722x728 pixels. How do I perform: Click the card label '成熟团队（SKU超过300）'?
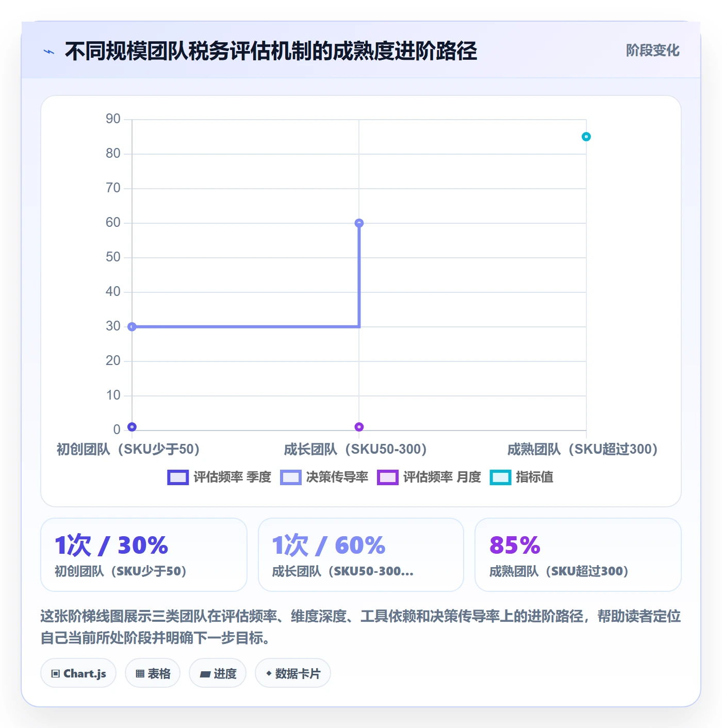(x=559, y=571)
